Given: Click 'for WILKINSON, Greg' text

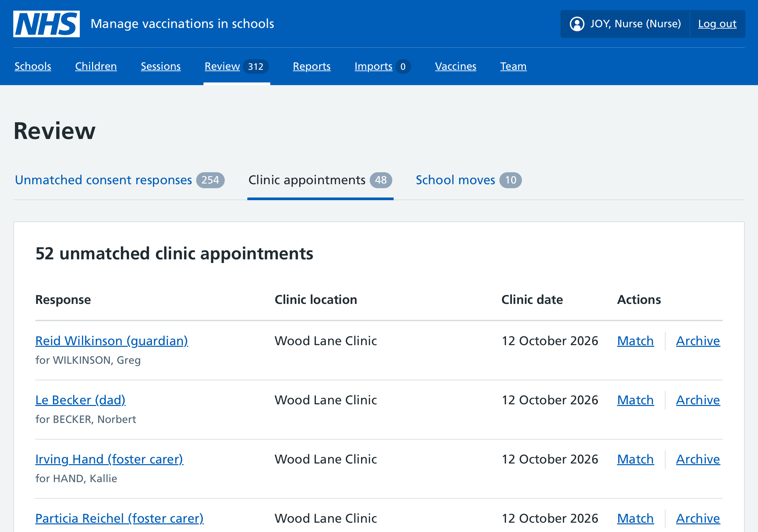Looking at the screenshot, I should click(x=88, y=360).
